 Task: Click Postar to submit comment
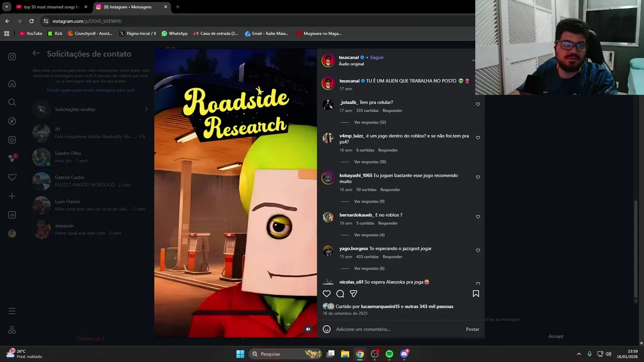point(472,329)
